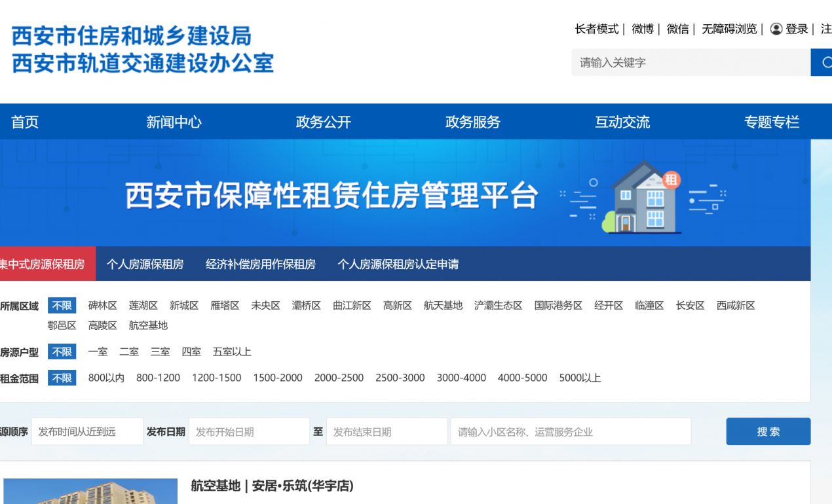Image resolution: width=832 pixels, height=504 pixels.
Task: Switch to the 个人房源保租房认定申请 tab
Action: tap(398, 264)
